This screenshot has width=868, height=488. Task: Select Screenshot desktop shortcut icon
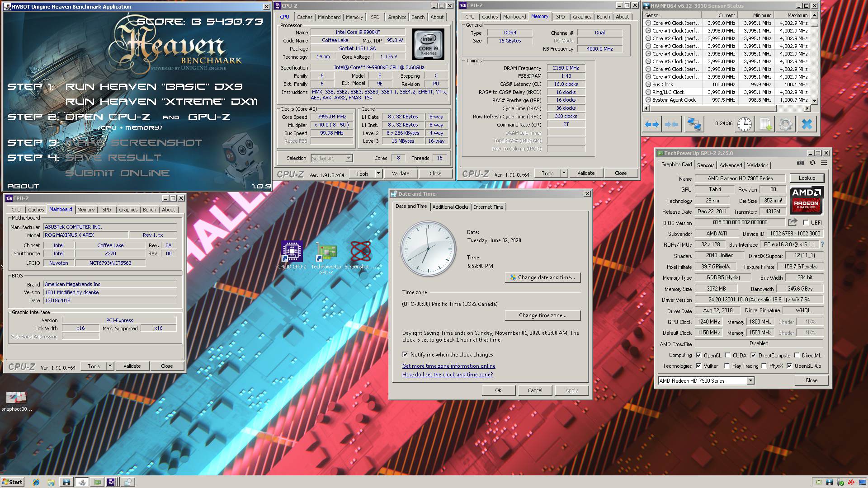pyautogui.click(x=360, y=255)
